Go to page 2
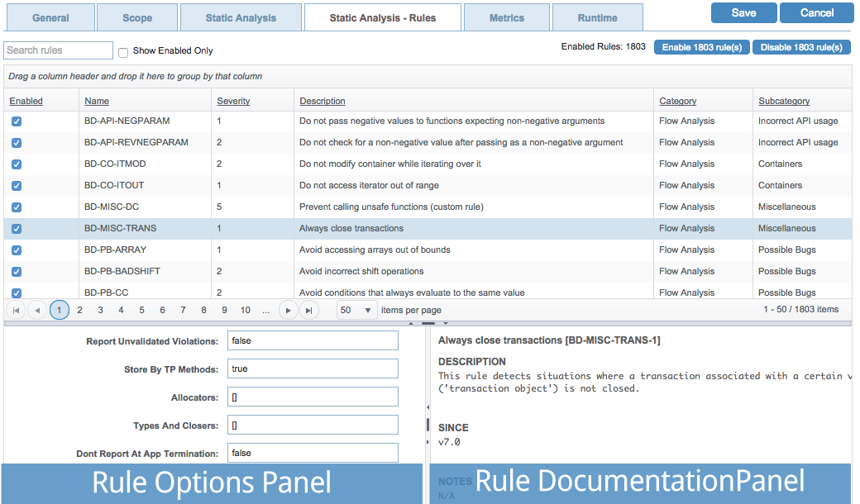 pyautogui.click(x=79, y=310)
